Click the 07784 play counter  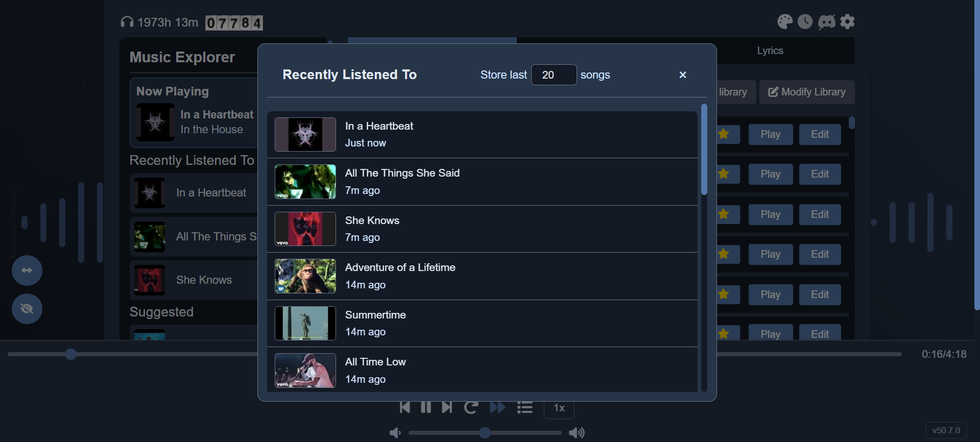pyautogui.click(x=234, y=23)
